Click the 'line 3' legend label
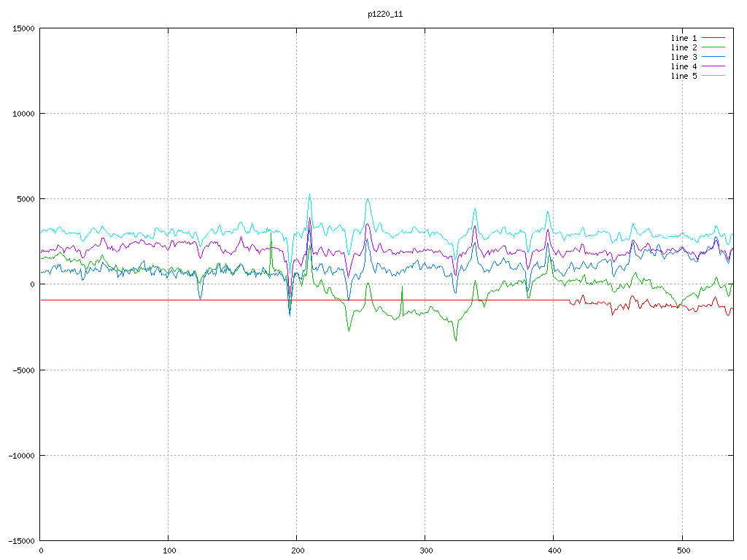Screen dimensions: 747x560 (x=684, y=57)
